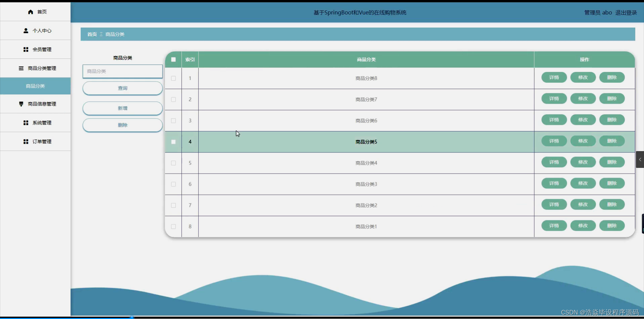Expand the 系统管理 menu section
The image size is (644, 319).
42,123
